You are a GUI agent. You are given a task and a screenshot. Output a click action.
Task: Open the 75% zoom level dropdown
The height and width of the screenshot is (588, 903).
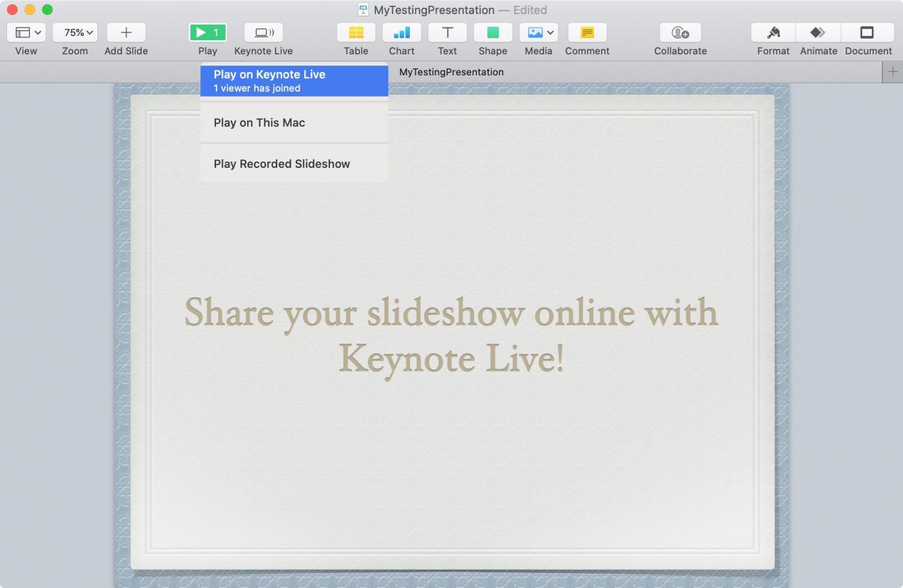point(75,32)
